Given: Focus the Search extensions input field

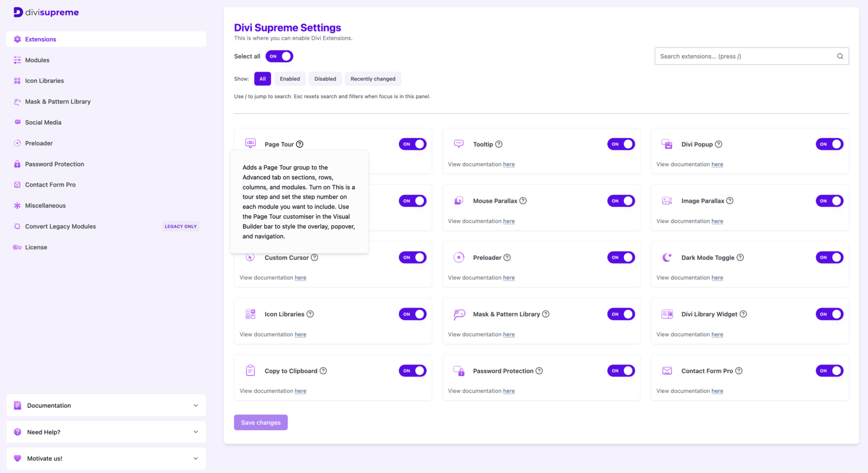Looking at the screenshot, I should 751,56.
